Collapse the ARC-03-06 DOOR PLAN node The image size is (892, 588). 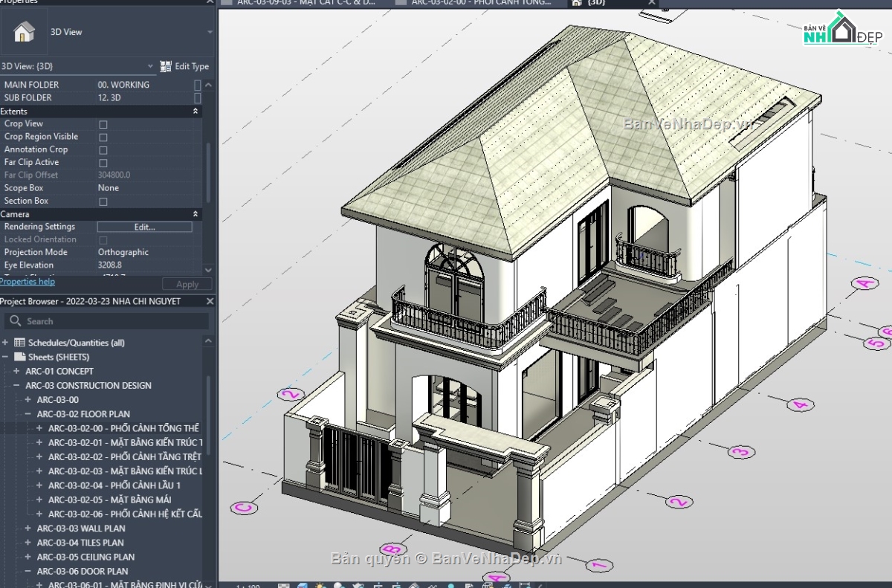(28, 571)
